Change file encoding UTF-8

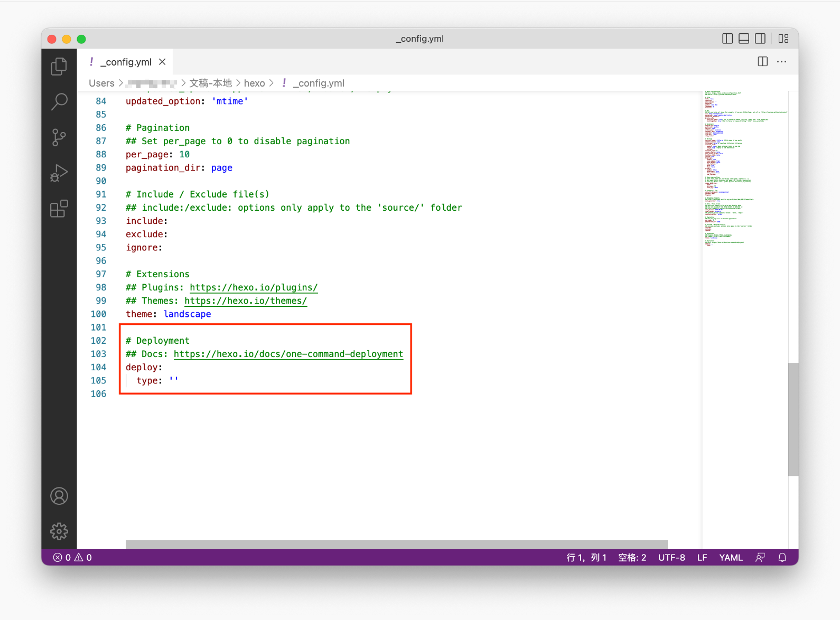coord(671,557)
